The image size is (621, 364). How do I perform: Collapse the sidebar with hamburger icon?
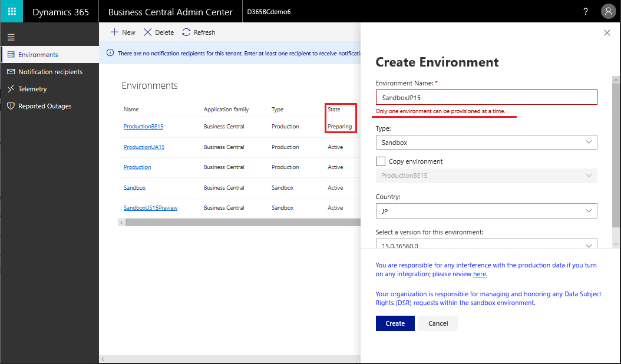(11, 37)
